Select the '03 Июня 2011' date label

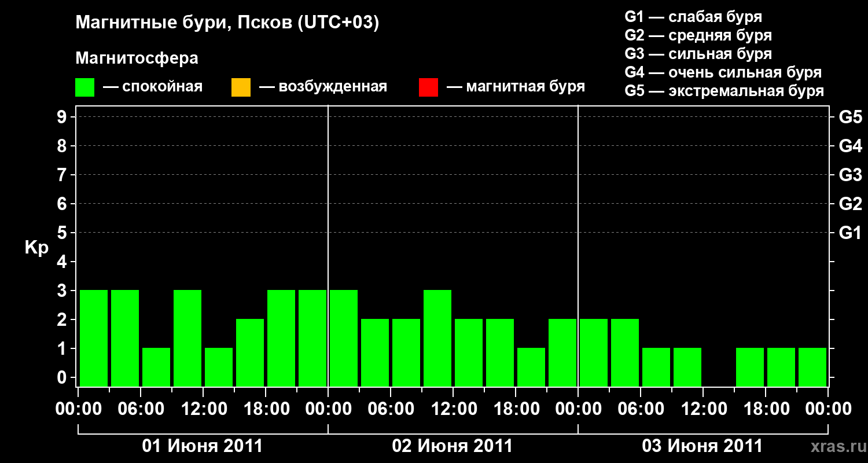click(703, 446)
